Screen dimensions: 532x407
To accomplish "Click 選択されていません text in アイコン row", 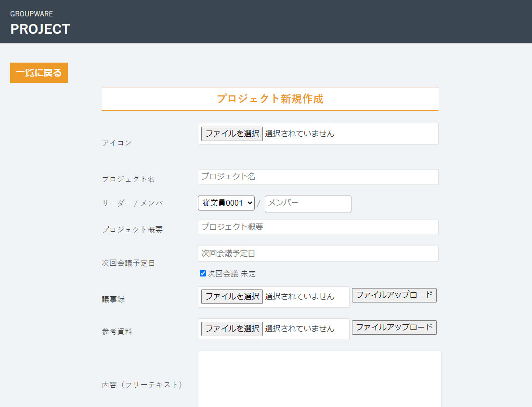I will (299, 133).
